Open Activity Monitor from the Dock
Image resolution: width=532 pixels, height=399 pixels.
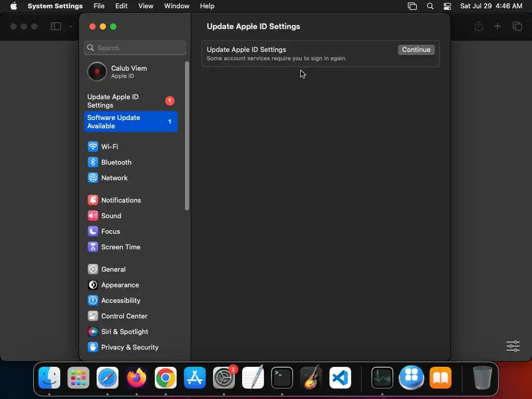pos(382,378)
